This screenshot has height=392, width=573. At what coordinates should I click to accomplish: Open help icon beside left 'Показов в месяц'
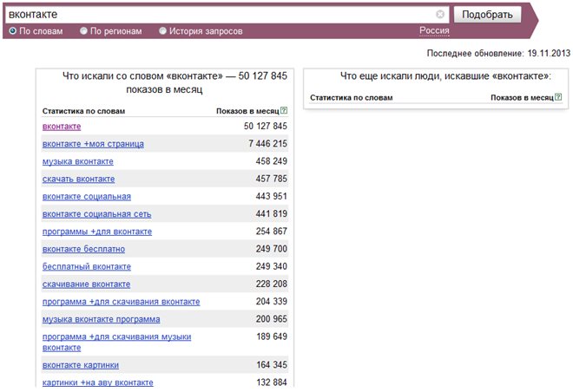point(284,110)
